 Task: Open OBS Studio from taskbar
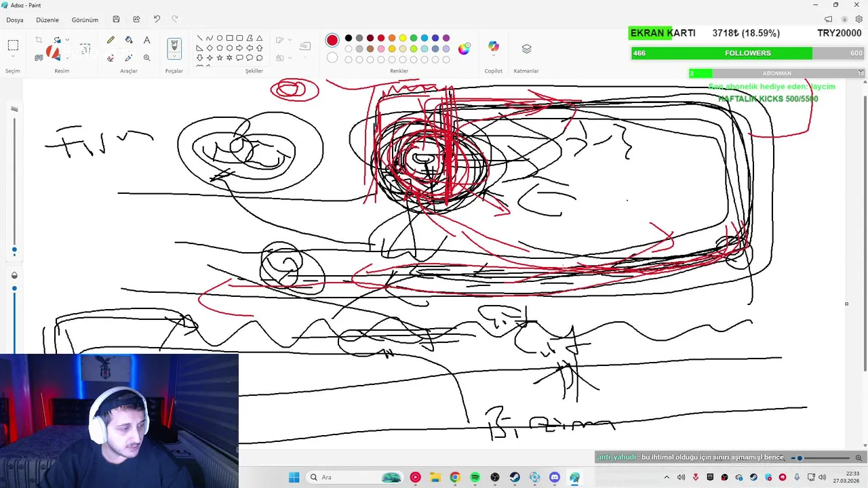[x=495, y=477]
